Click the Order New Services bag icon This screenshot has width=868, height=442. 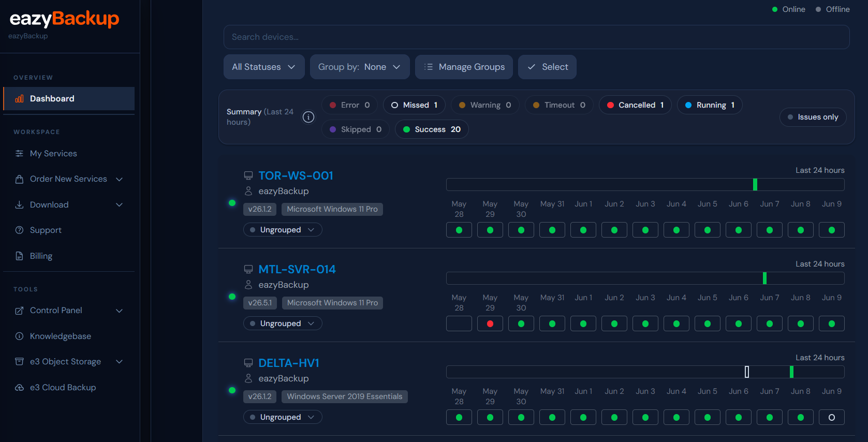(20, 179)
